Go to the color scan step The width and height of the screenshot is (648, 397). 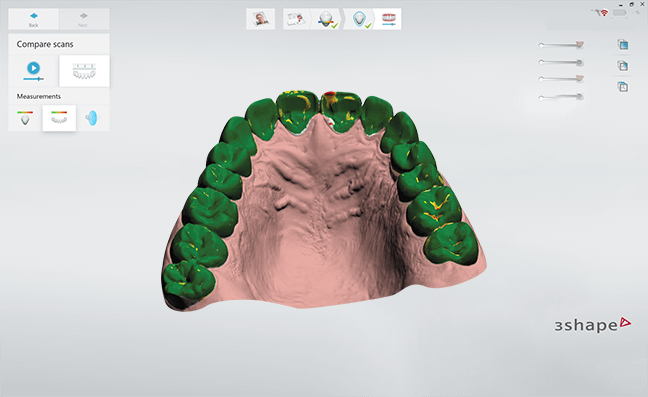point(327,19)
